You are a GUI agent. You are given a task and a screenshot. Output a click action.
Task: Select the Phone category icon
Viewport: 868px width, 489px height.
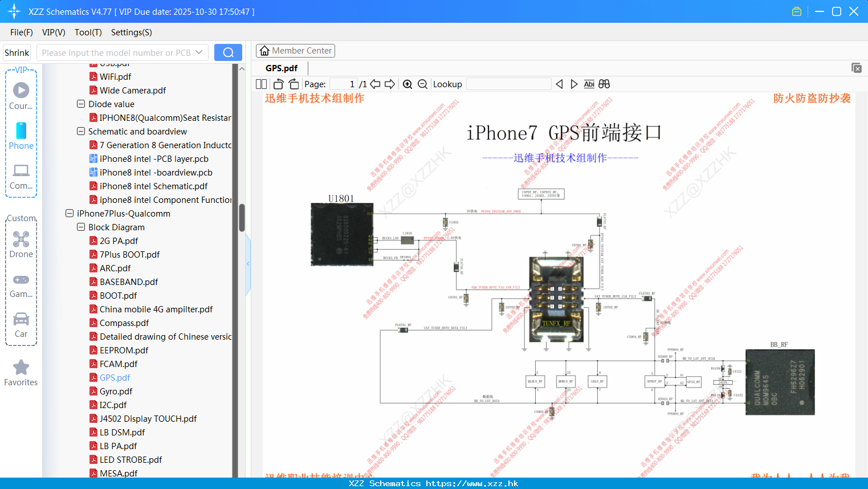click(x=21, y=131)
